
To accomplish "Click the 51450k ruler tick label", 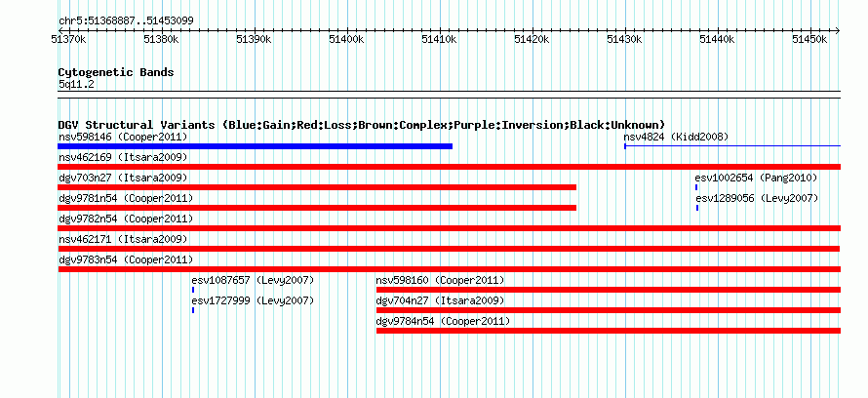I will coord(811,39).
